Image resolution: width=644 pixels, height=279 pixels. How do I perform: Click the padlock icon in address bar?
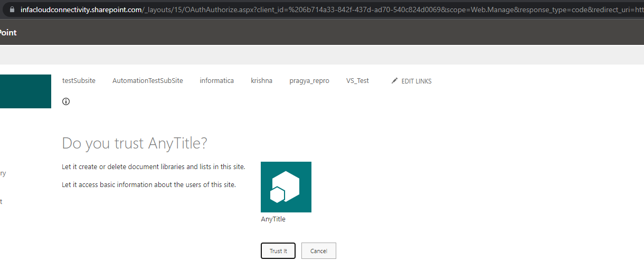(12, 10)
